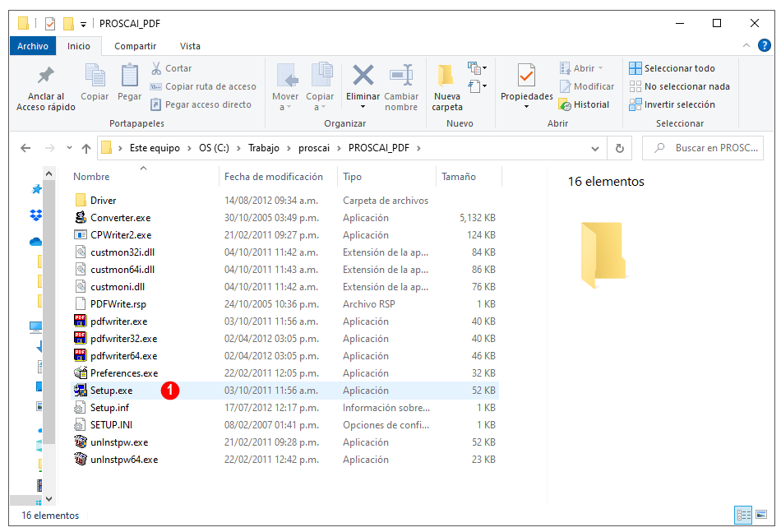
Task: Open the Mover a menu
Action: (x=285, y=87)
